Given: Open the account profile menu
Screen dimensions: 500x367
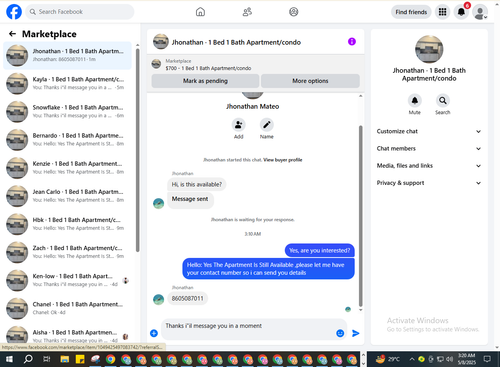Looking at the screenshot, I should 480,12.
